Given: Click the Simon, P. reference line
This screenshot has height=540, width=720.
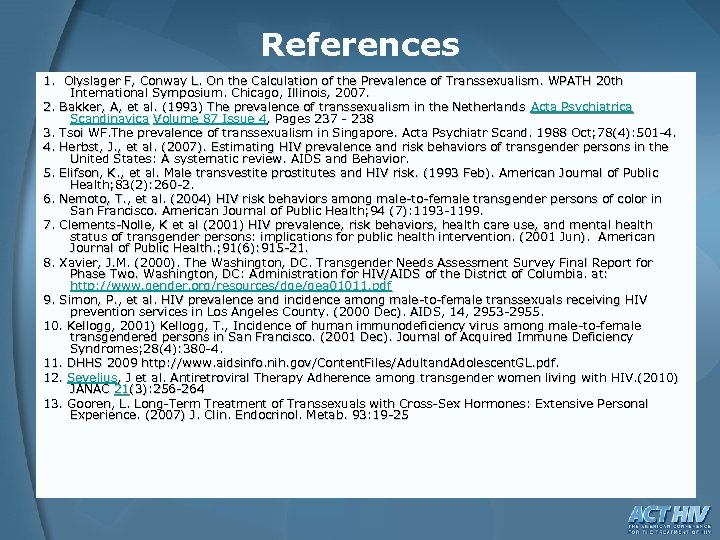Looking at the screenshot, I should pos(345,306).
